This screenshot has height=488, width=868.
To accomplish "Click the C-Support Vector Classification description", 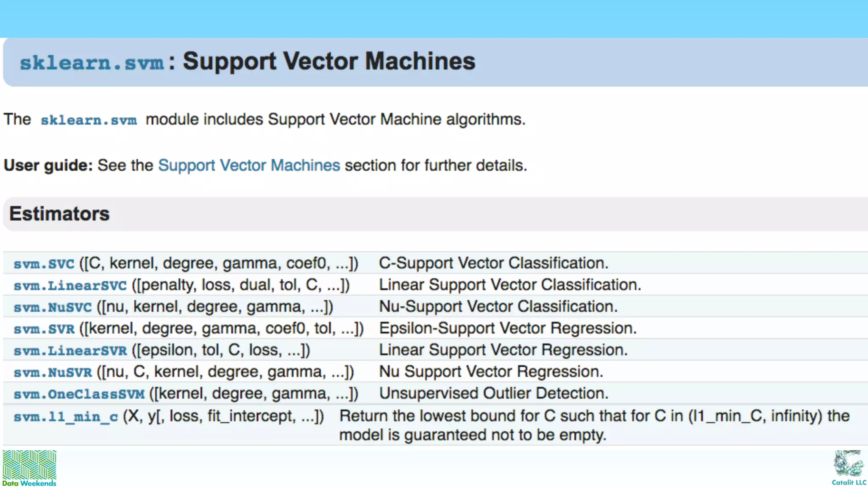I will pos(494,263).
